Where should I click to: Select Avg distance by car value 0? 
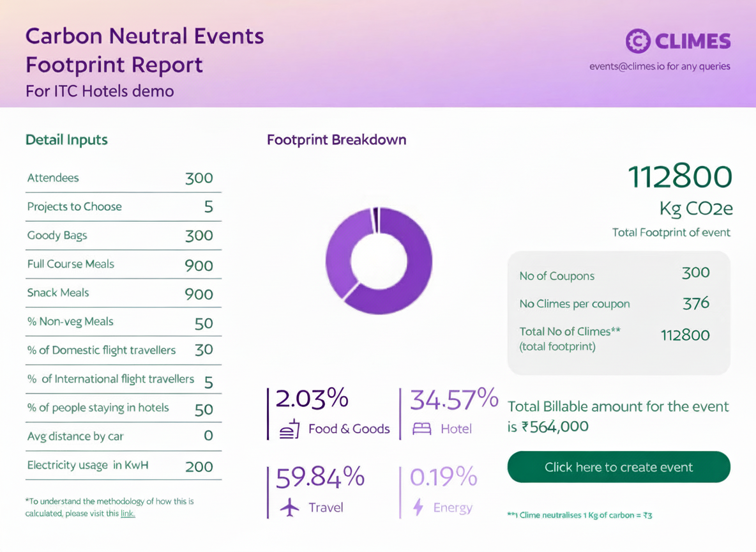pyautogui.click(x=208, y=435)
